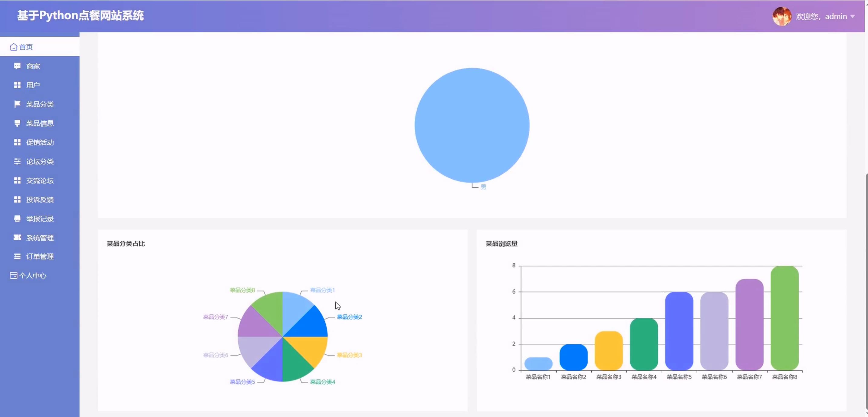The height and width of the screenshot is (417, 868).
Task: Click the ticket icon beside 系统管理
Action: coord(17,238)
